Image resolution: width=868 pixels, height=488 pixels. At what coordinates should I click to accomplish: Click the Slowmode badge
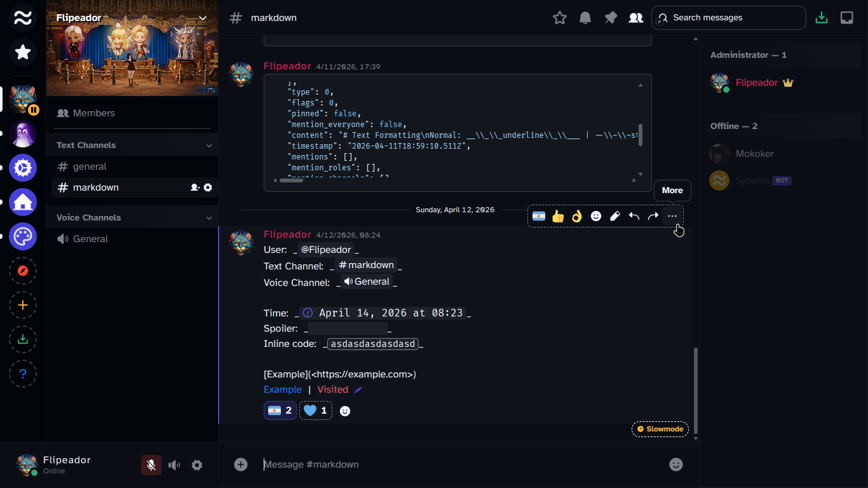click(660, 429)
